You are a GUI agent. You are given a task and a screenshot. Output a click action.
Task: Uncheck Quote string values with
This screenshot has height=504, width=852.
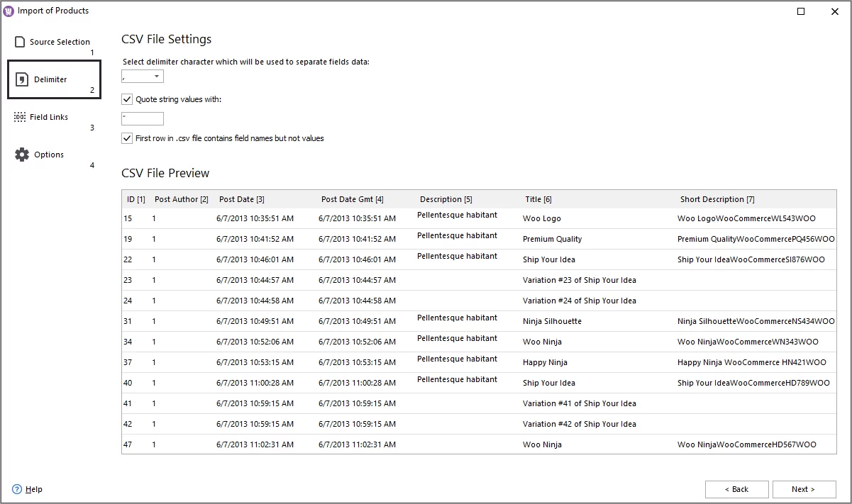(126, 99)
